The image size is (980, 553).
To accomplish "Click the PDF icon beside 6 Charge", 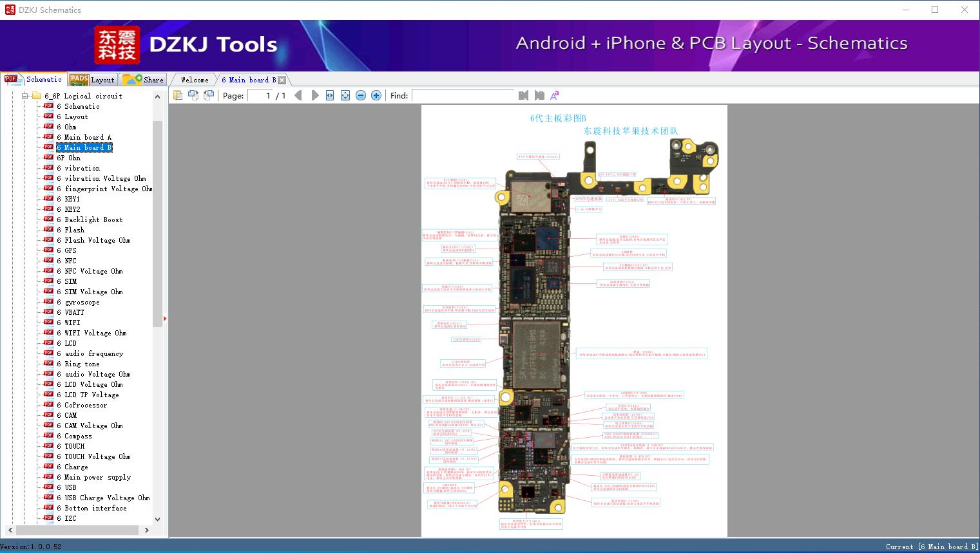I will click(x=48, y=467).
